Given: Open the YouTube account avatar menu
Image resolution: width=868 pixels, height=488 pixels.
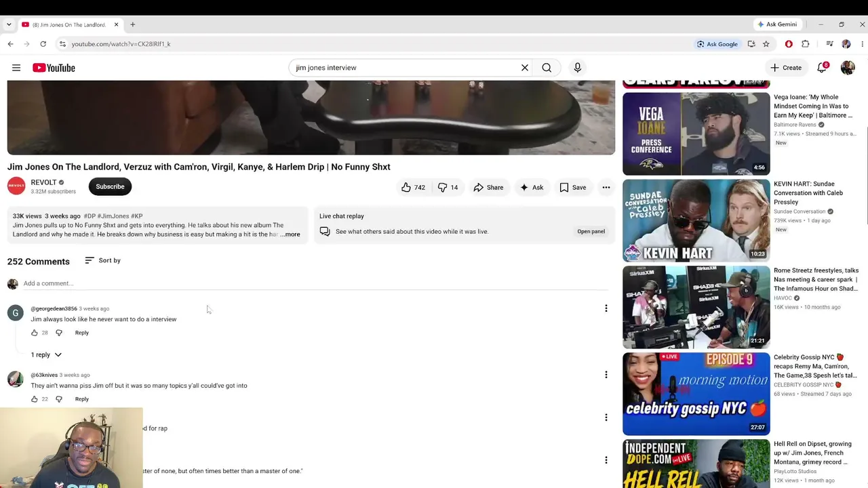Looking at the screenshot, I should [x=848, y=68].
